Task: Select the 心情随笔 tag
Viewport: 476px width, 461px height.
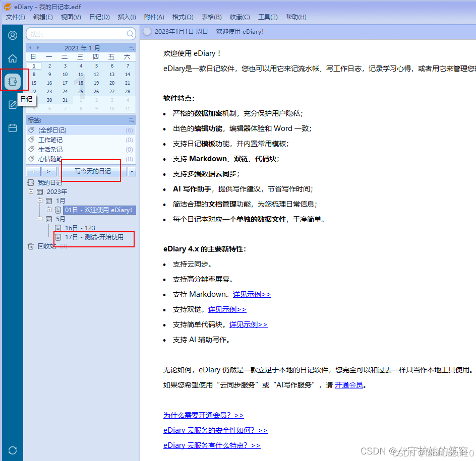Action: pyautogui.click(x=81, y=159)
